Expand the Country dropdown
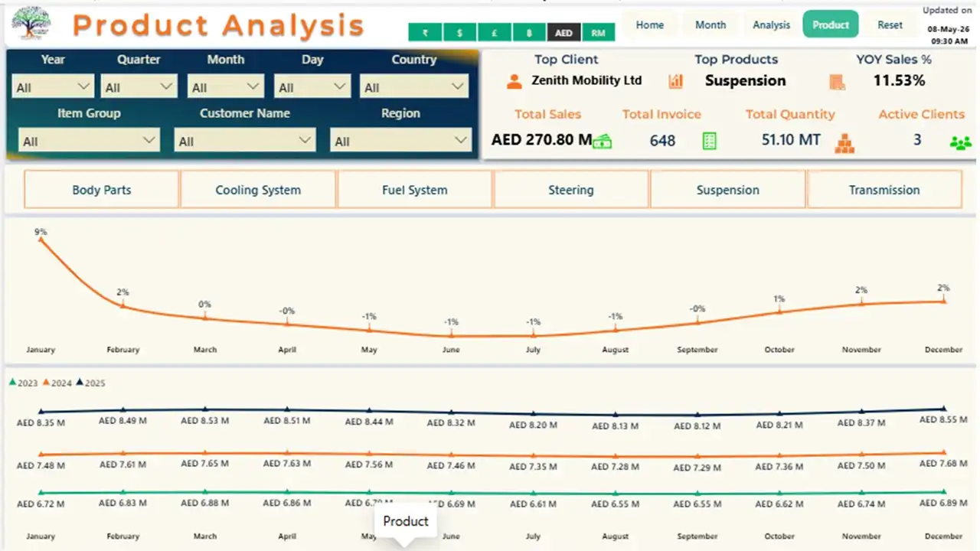Image resolution: width=980 pixels, height=551 pixels. (414, 87)
